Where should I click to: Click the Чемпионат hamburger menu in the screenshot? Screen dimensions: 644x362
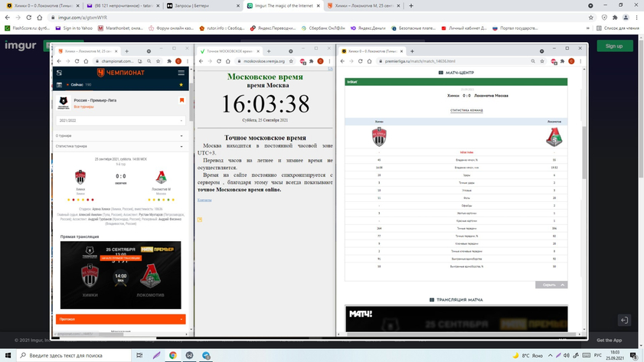coord(181,73)
